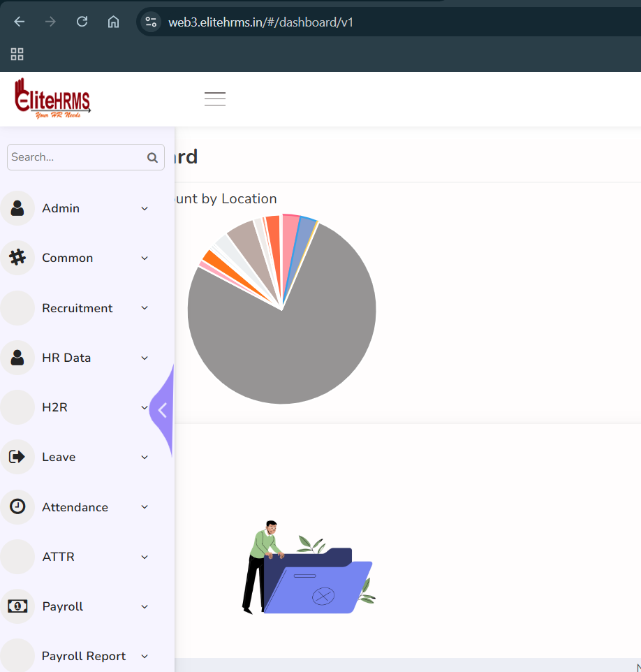
Task: Click the EliteHRMS logo
Action: point(52,98)
